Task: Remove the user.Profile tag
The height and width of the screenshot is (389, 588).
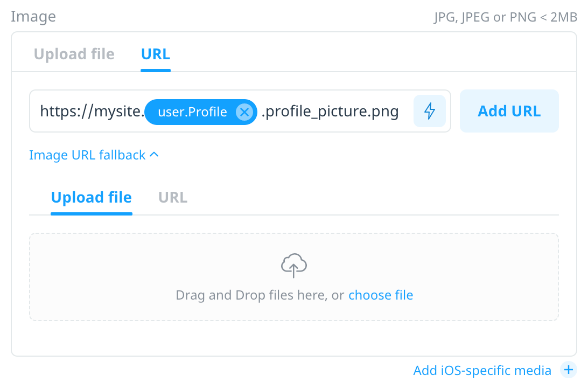Action: tap(244, 112)
